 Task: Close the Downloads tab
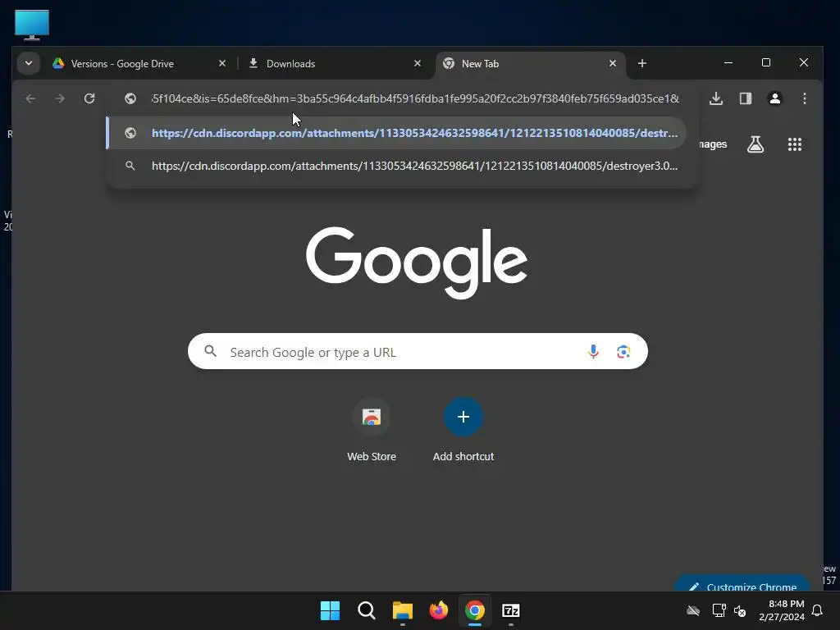click(418, 64)
